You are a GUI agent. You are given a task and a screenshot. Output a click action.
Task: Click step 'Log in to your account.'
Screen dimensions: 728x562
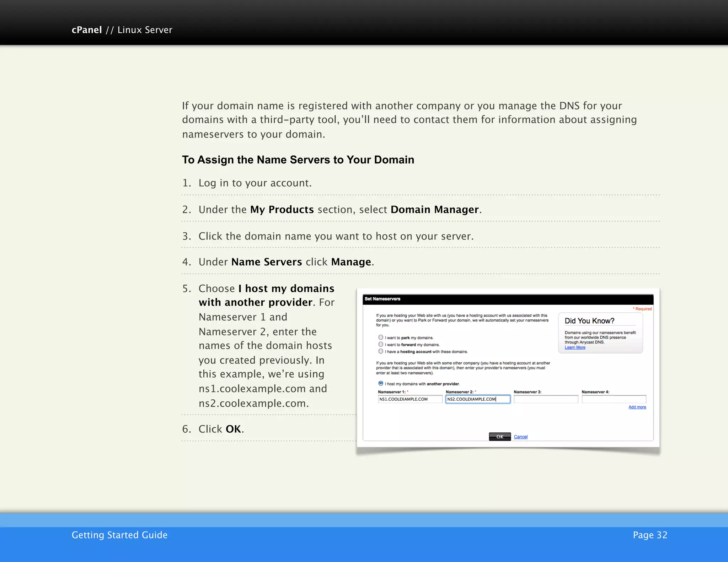(255, 183)
